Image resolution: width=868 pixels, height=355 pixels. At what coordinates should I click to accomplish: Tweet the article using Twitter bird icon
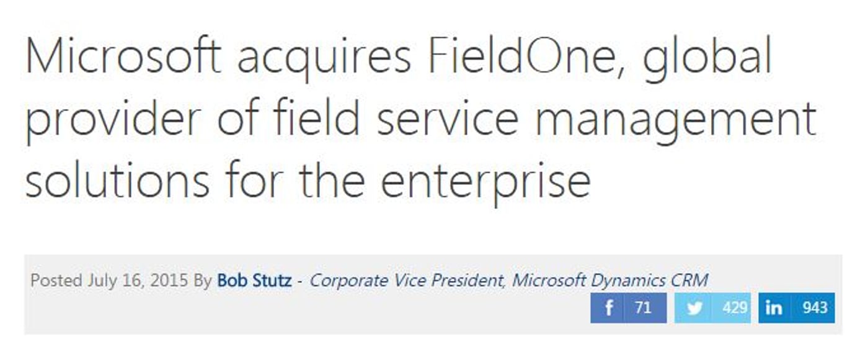[x=694, y=308]
